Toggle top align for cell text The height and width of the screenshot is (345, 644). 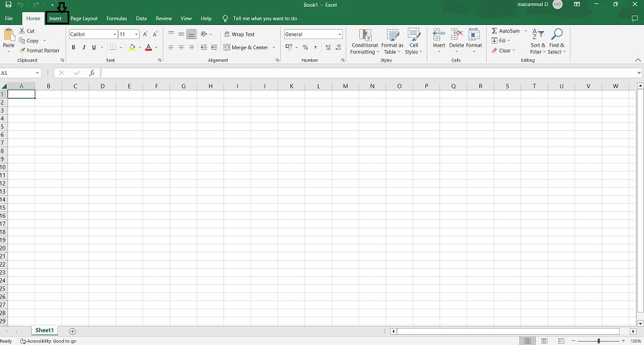(x=171, y=34)
